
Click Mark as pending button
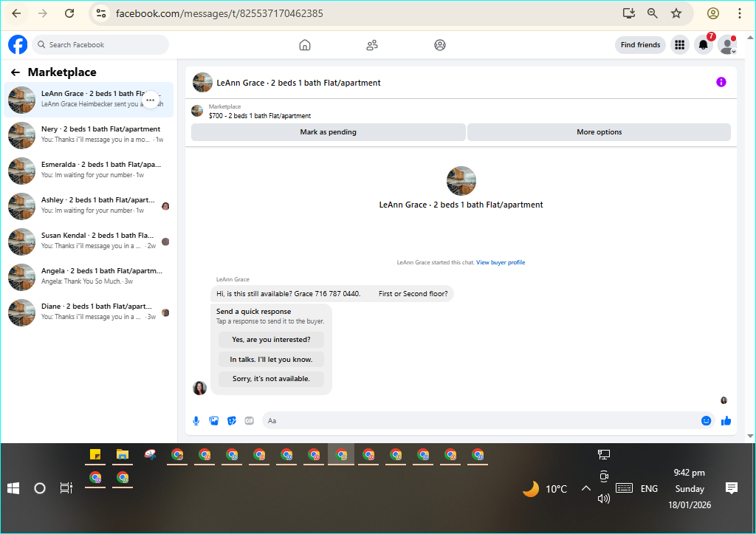[x=329, y=132]
